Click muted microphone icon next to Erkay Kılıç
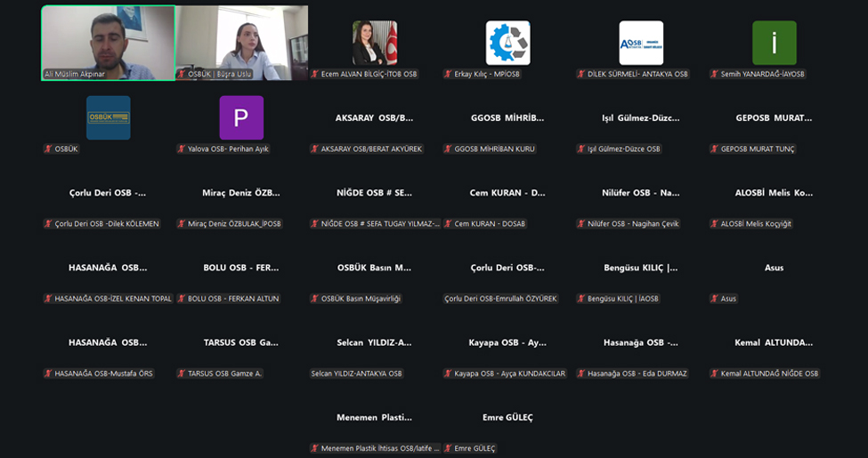 point(449,74)
